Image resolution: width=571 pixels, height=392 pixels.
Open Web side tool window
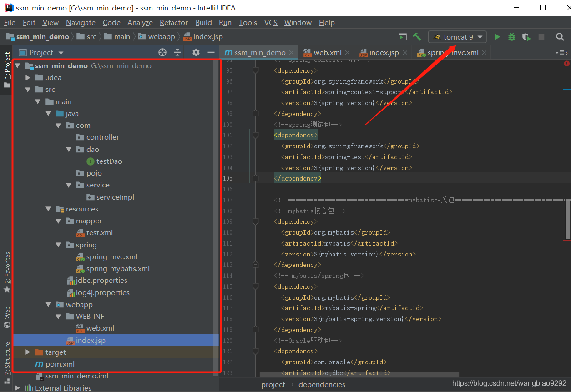pyautogui.click(x=7, y=317)
